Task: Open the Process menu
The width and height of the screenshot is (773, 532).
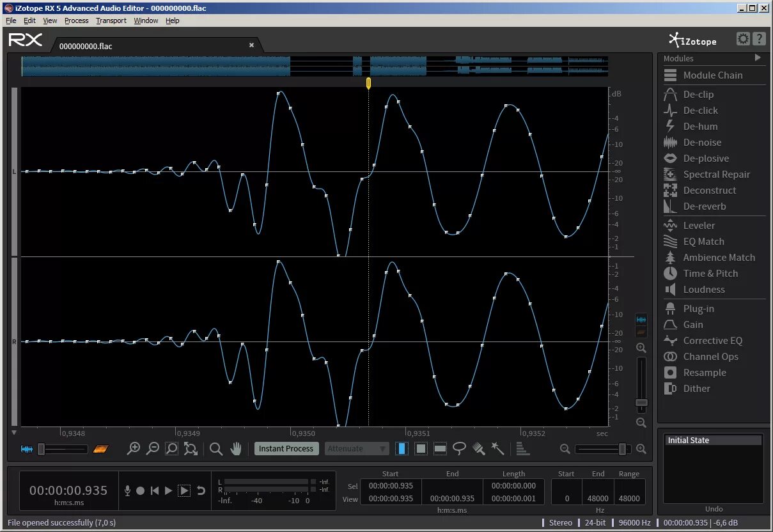Action: pos(77,20)
